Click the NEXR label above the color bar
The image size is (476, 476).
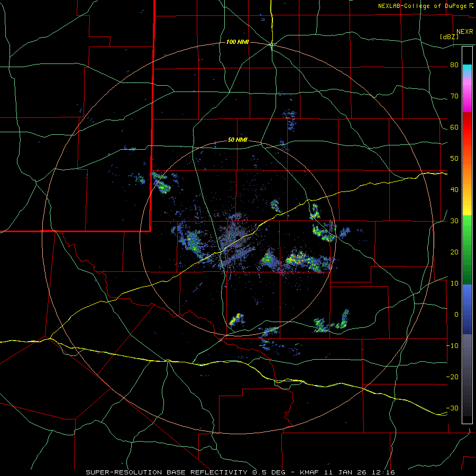(x=464, y=32)
